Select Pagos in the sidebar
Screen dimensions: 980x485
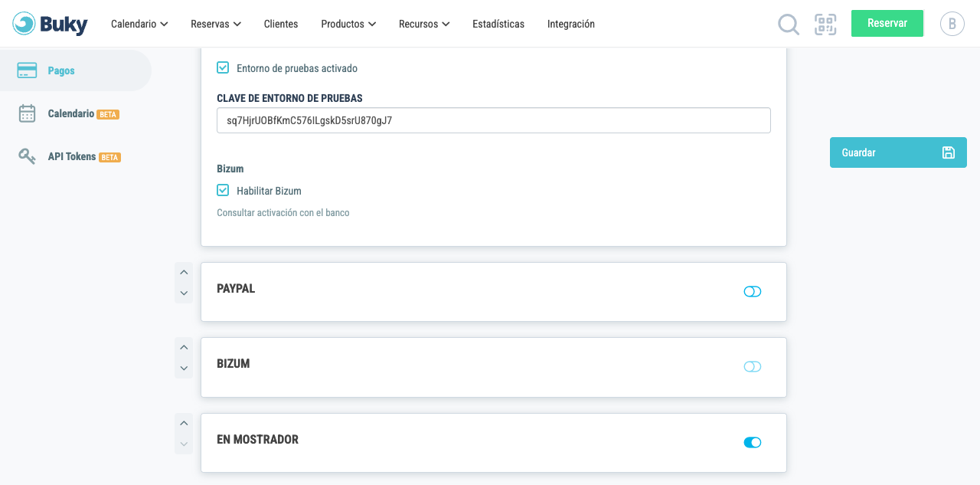(x=76, y=70)
